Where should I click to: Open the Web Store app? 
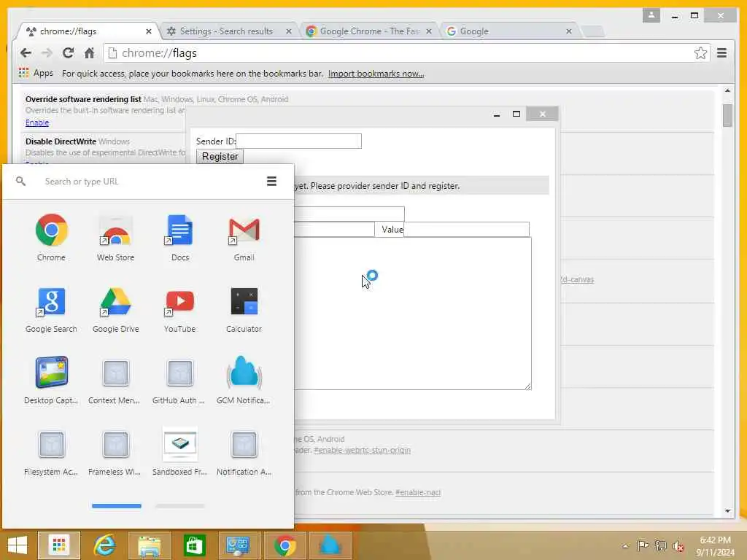[116, 237]
